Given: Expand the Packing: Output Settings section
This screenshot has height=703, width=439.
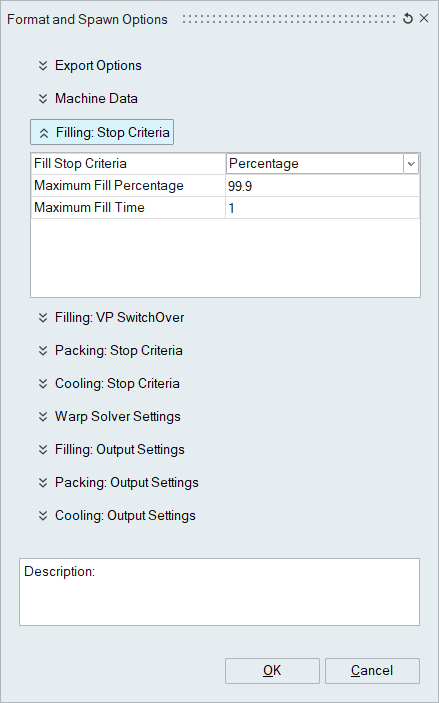Looking at the screenshot, I should (x=118, y=483).
